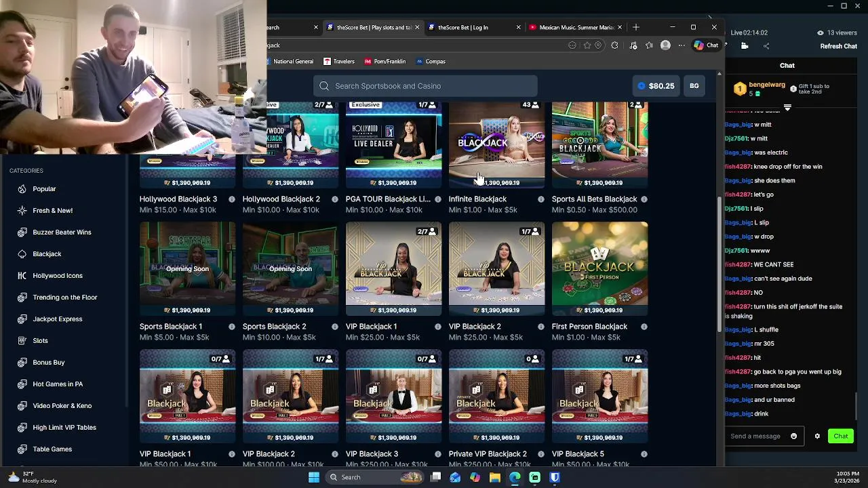Viewport: 868px width, 488px height.
Task: Close the Mexican Music tab
Action: pos(619,27)
